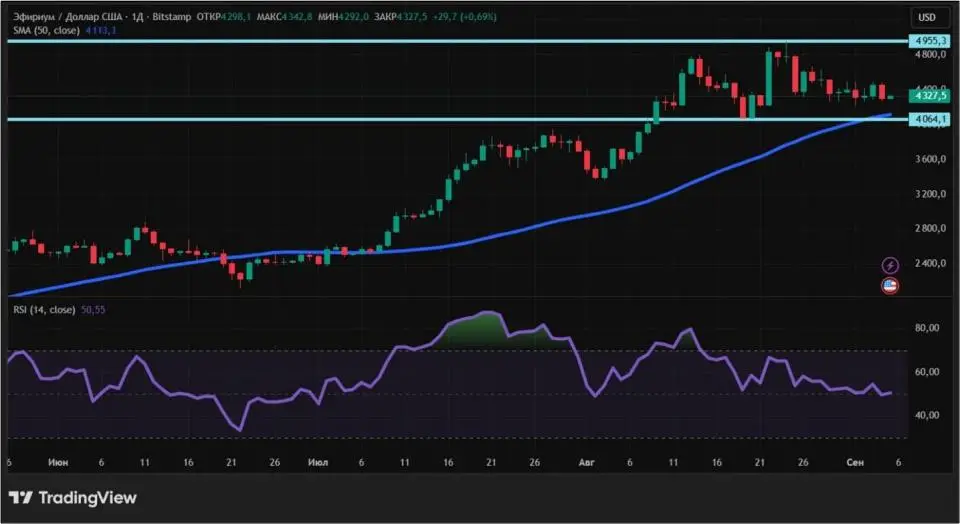This screenshot has height=524, width=960.
Task: Click the Сен label on time axis
Action: tap(855, 464)
